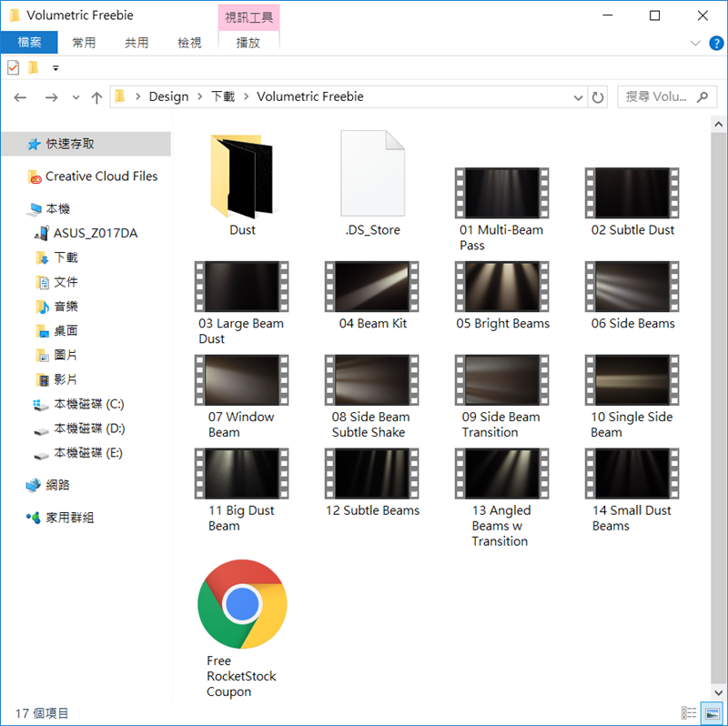Click the 視訊工具 contextual tab header

point(248,17)
